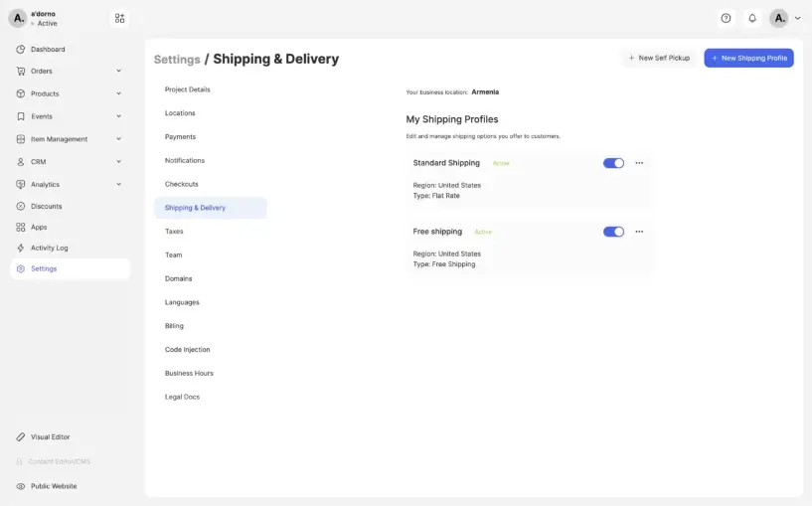This screenshot has height=506, width=812.
Task: Open Standard Shipping three-dot menu
Action: [x=639, y=163]
